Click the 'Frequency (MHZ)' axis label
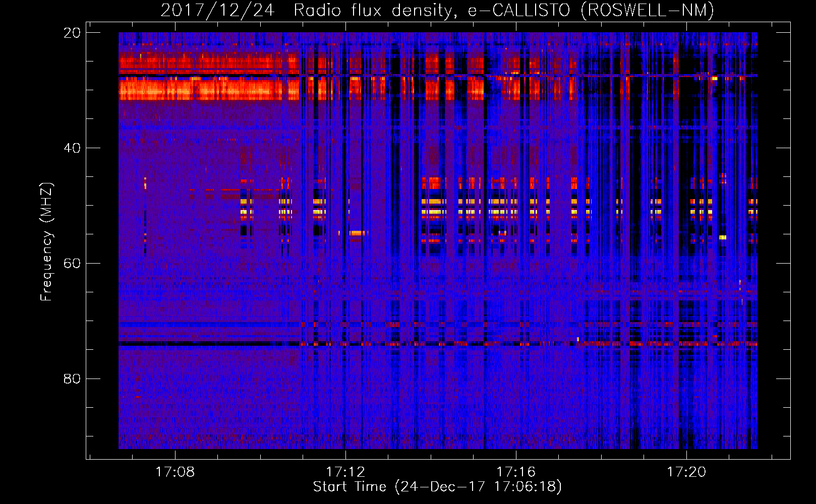This screenshot has width=816, height=504. click(46, 242)
